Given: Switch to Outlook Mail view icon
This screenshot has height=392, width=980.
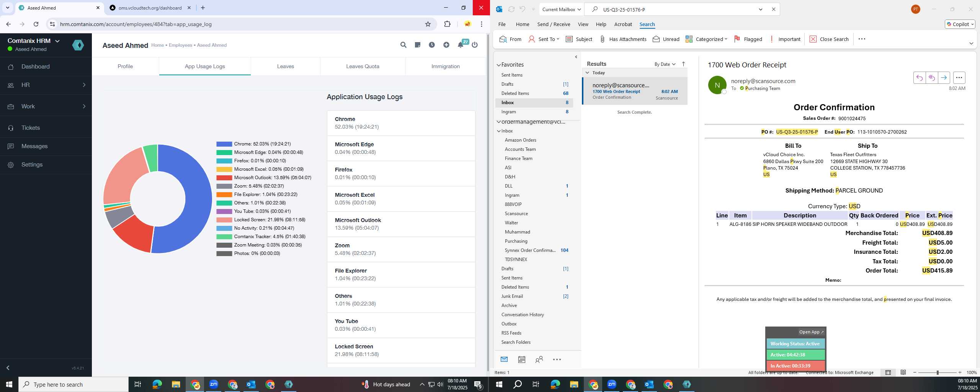Looking at the screenshot, I should tap(504, 359).
